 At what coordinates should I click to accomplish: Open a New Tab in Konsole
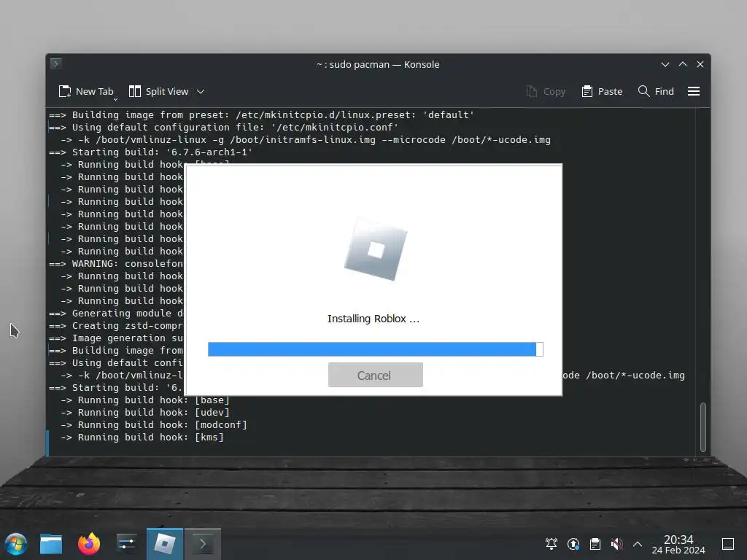click(86, 91)
